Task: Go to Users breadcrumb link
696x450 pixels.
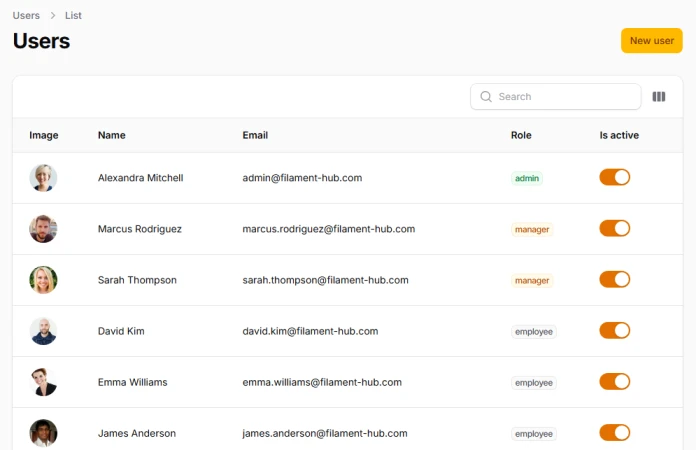Action: 27,16
